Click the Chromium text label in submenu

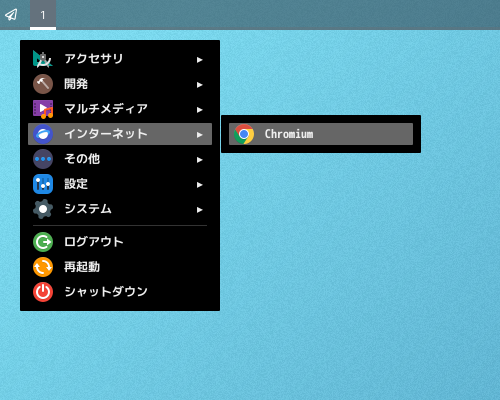289,134
